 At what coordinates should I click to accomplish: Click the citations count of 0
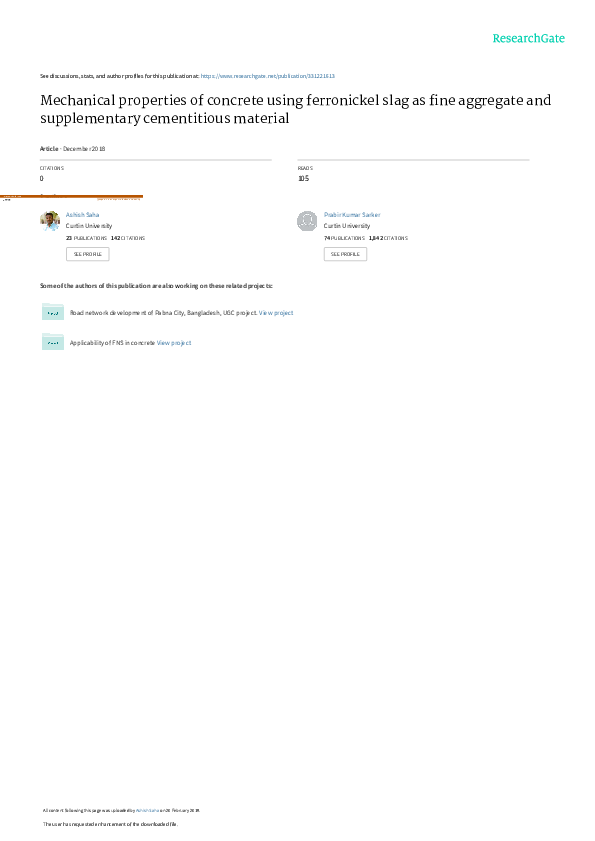[42, 179]
